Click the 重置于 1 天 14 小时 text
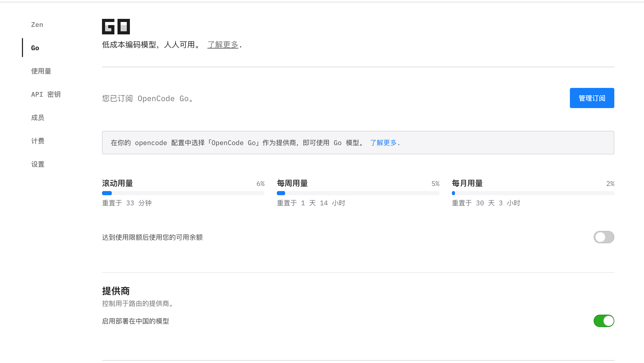 click(311, 203)
